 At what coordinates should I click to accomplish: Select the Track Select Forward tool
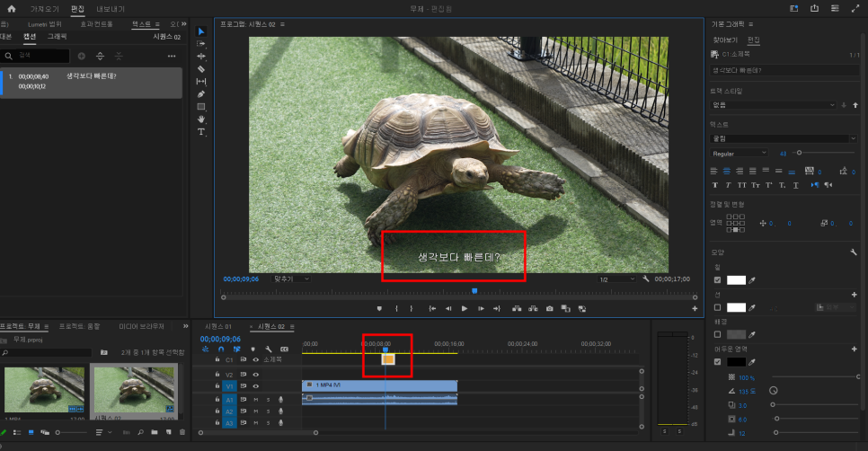[x=201, y=44]
